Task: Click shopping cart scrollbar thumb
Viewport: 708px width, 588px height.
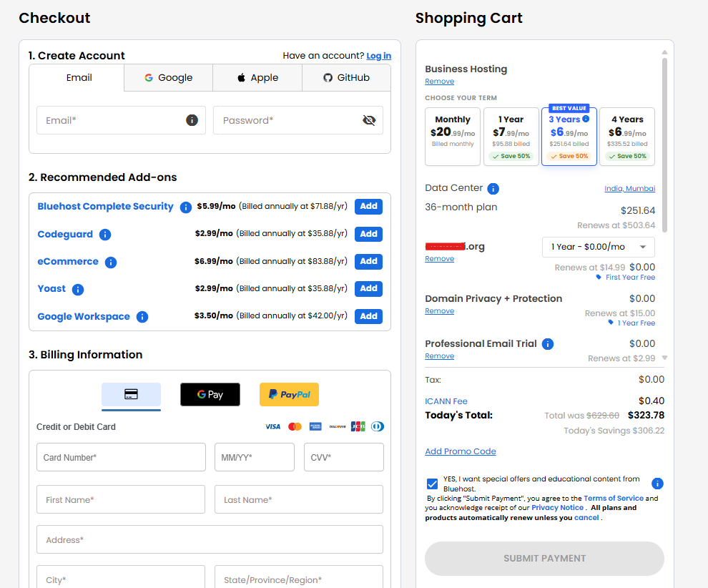Action: point(664,145)
